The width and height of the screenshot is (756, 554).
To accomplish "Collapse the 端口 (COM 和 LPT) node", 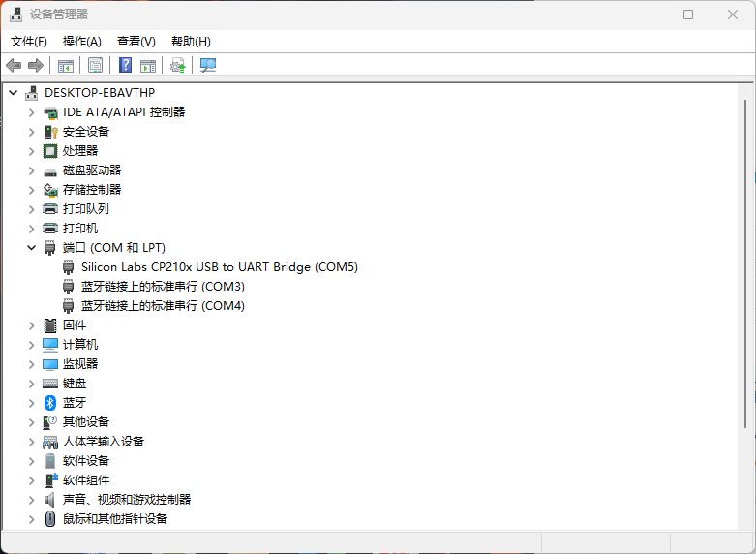I will [x=31, y=248].
